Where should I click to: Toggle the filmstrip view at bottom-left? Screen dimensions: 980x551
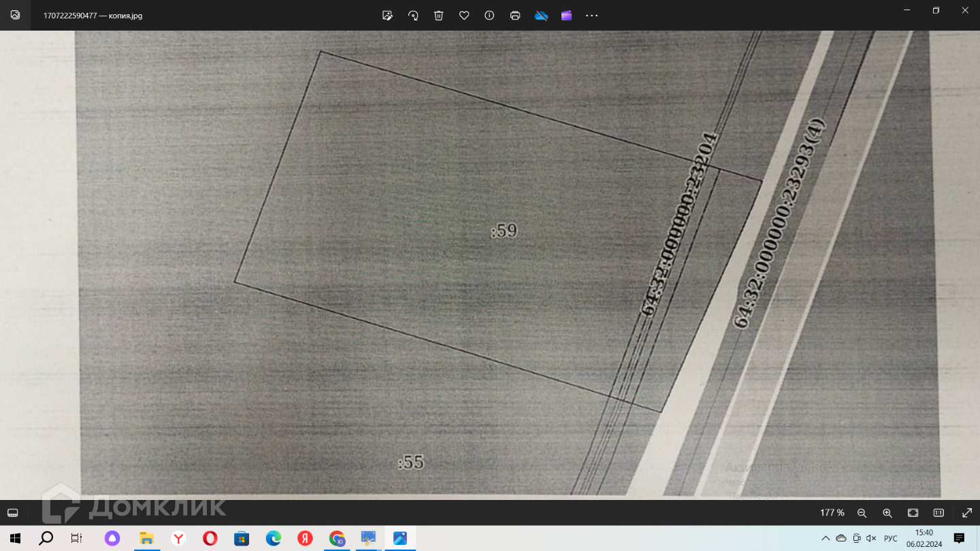click(12, 513)
